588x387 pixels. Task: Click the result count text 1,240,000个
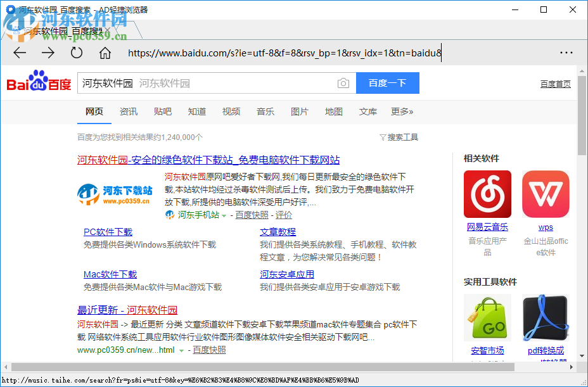[x=181, y=137]
